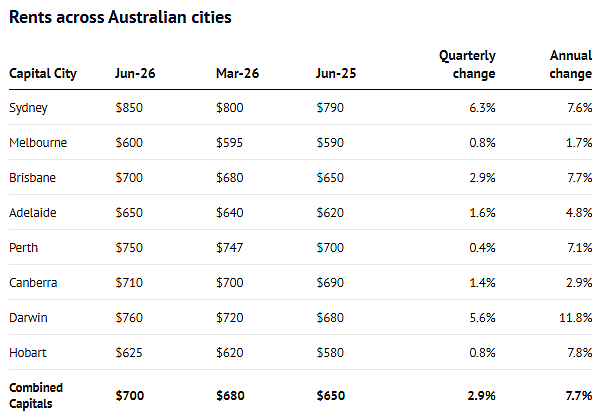Click the 'Rents across Australian cities' title

[120, 18]
